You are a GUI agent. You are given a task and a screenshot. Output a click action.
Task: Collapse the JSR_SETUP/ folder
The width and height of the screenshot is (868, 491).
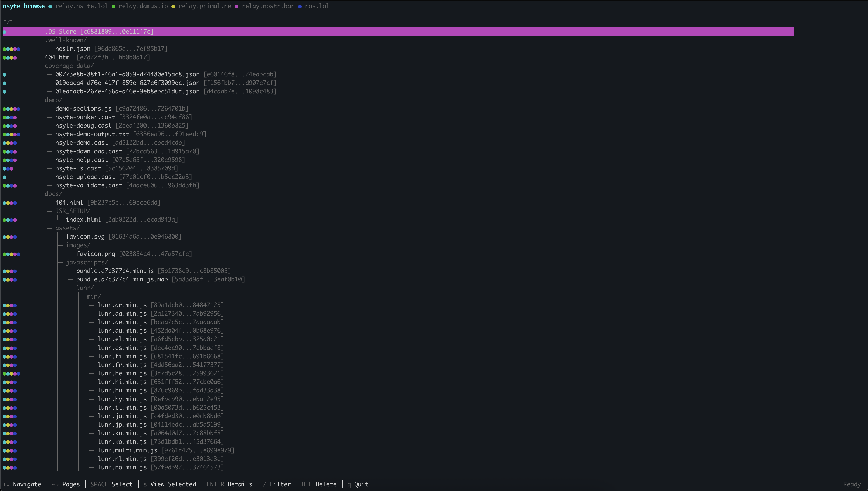click(73, 211)
